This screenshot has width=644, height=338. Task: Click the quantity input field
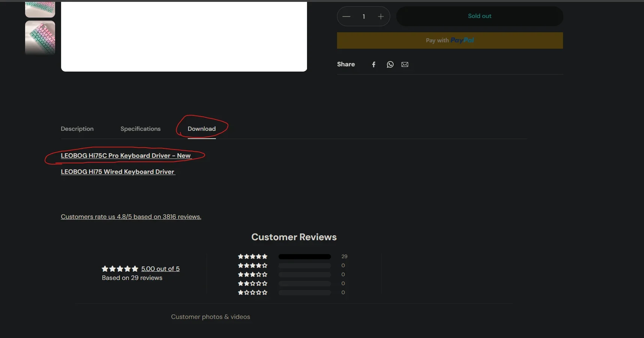point(364,16)
